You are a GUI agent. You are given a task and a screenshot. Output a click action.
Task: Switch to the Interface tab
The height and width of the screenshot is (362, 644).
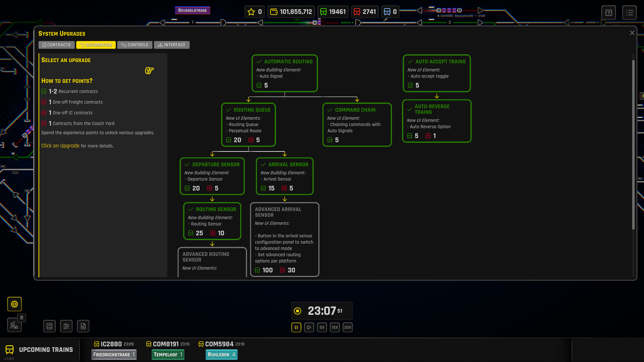click(x=172, y=45)
